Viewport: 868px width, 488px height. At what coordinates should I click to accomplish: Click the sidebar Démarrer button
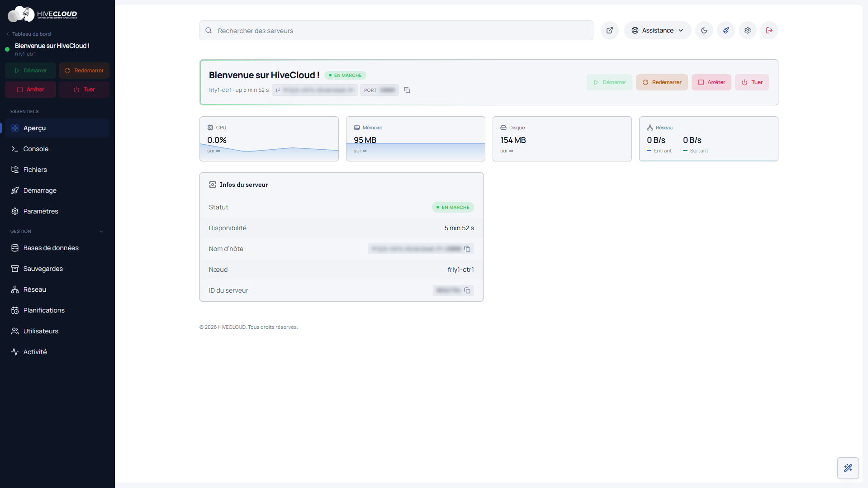pyautogui.click(x=31, y=71)
